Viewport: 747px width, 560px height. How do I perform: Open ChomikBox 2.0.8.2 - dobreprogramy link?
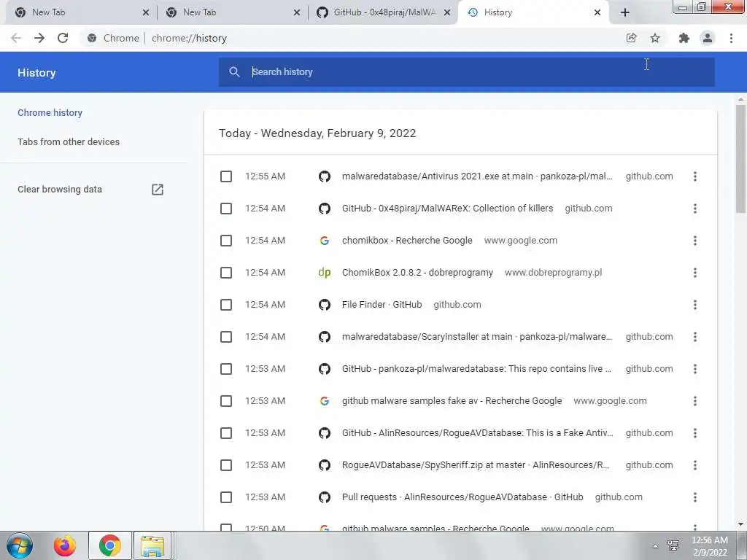tap(417, 273)
